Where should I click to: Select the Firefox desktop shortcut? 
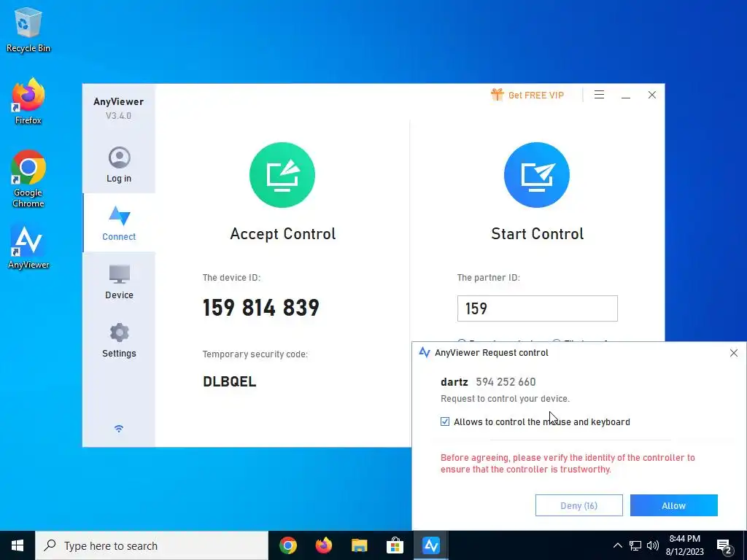(28, 101)
